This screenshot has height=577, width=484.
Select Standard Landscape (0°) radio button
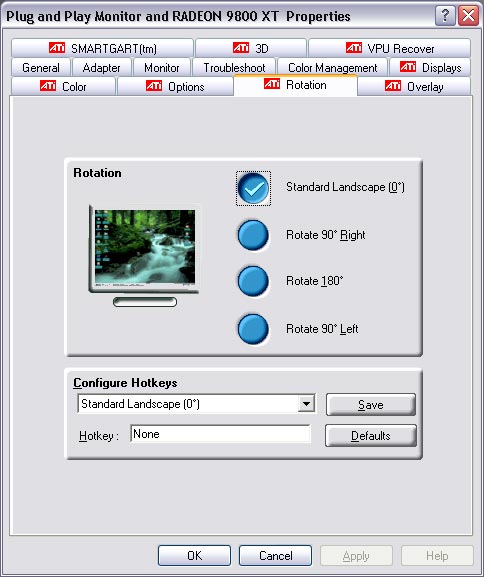click(x=253, y=188)
